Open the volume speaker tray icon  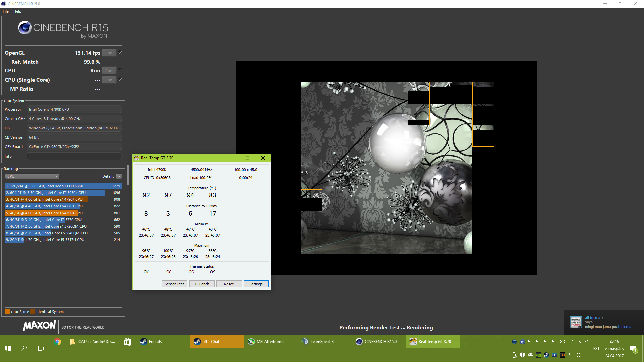579,355
